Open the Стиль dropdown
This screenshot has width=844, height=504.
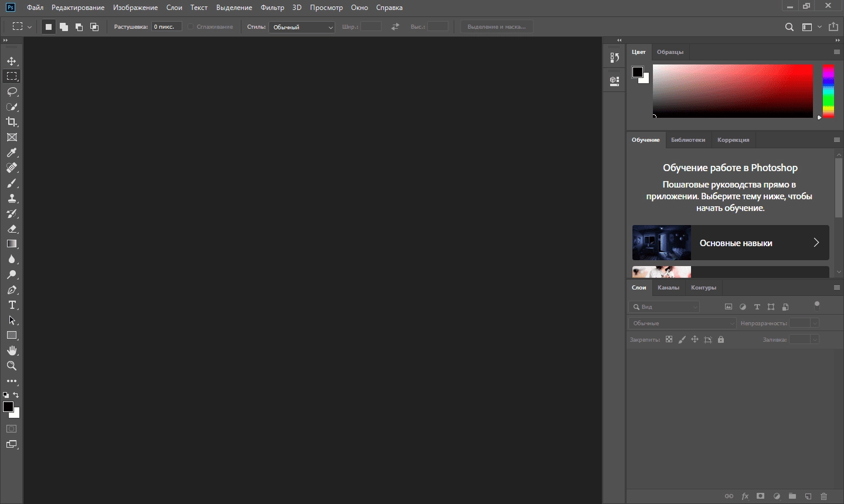[302, 27]
